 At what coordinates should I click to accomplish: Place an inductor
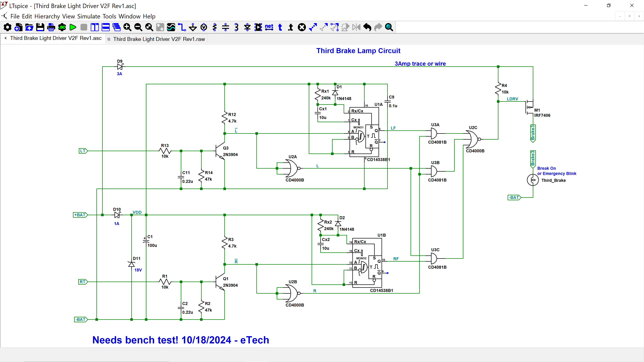click(236, 27)
